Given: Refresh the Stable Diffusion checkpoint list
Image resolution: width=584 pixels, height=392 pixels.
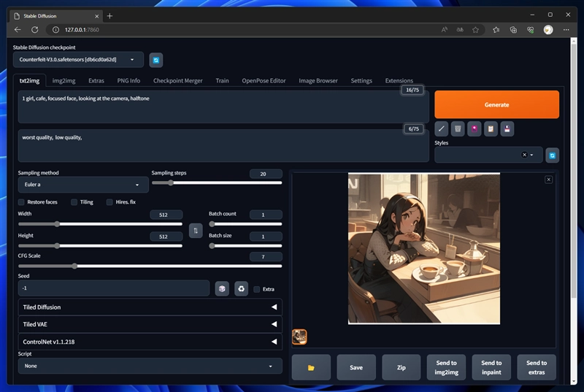Looking at the screenshot, I should click(x=156, y=60).
